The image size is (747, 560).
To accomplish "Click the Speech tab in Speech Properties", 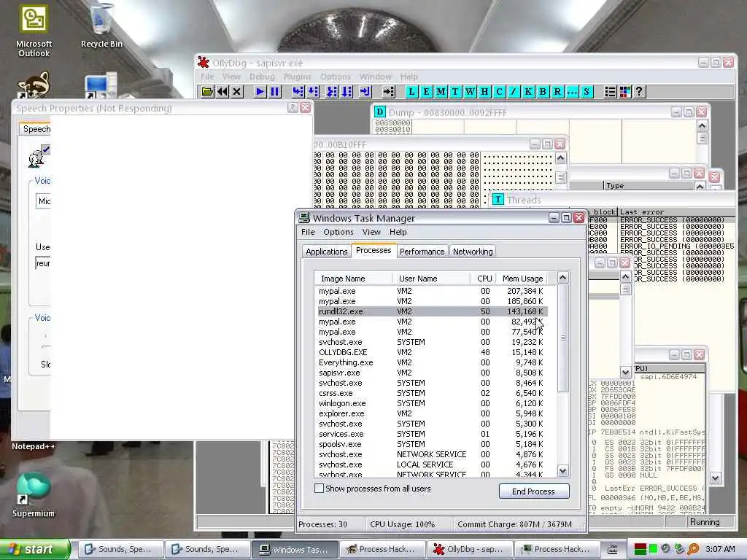I will [x=36, y=129].
